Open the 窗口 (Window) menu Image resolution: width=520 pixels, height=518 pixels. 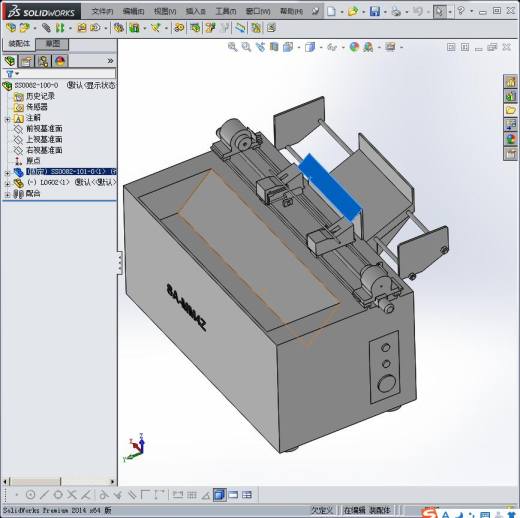[258, 12]
